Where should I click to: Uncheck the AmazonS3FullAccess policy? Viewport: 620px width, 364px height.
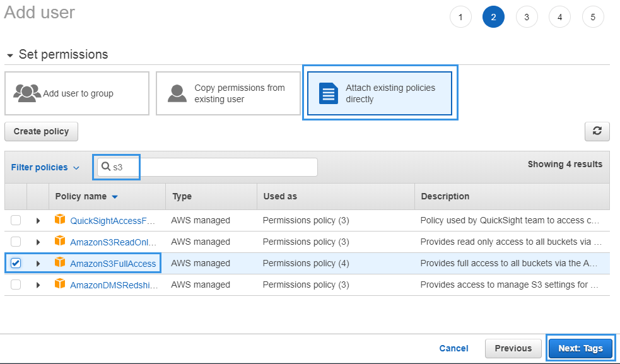(15, 263)
